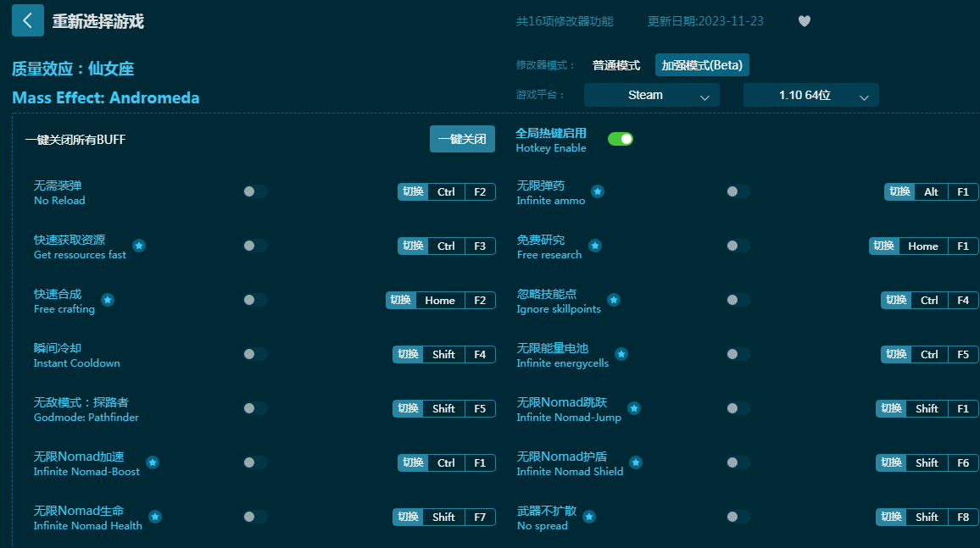
Task: Click Ctrl modifier key for No Reload
Action: (446, 191)
